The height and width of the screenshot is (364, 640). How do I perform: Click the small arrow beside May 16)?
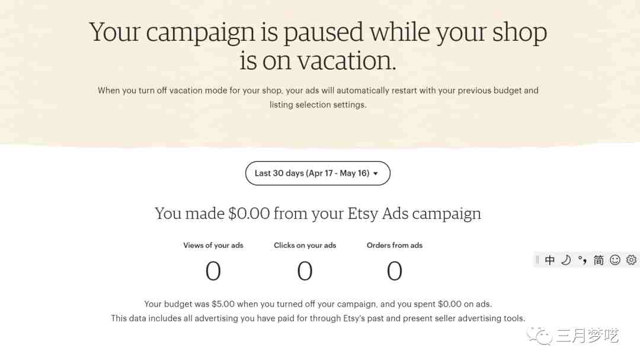[376, 173]
